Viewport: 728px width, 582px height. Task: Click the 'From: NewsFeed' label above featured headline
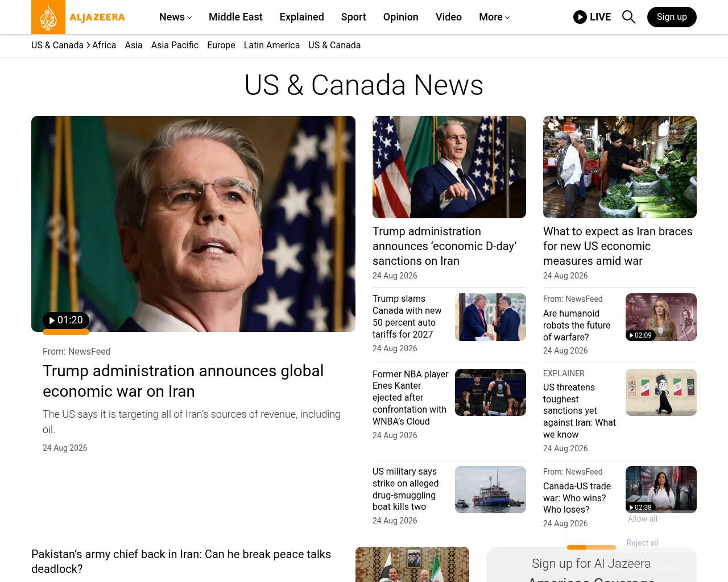77,352
